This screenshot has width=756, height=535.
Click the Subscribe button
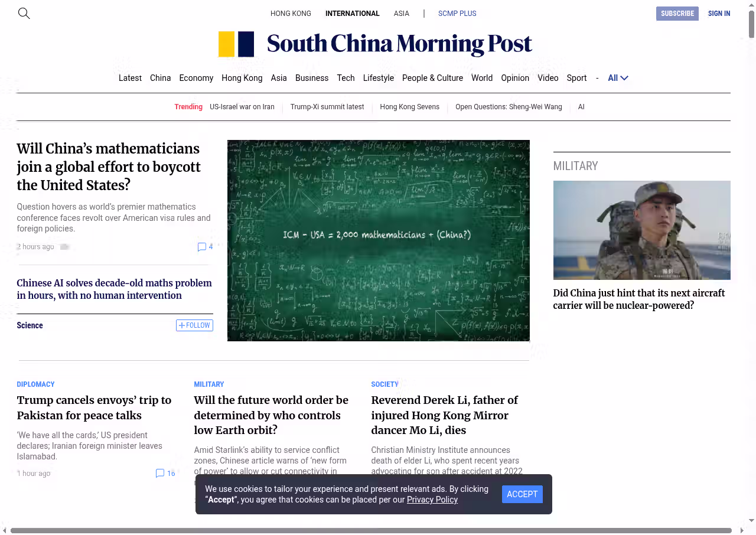tap(677, 14)
